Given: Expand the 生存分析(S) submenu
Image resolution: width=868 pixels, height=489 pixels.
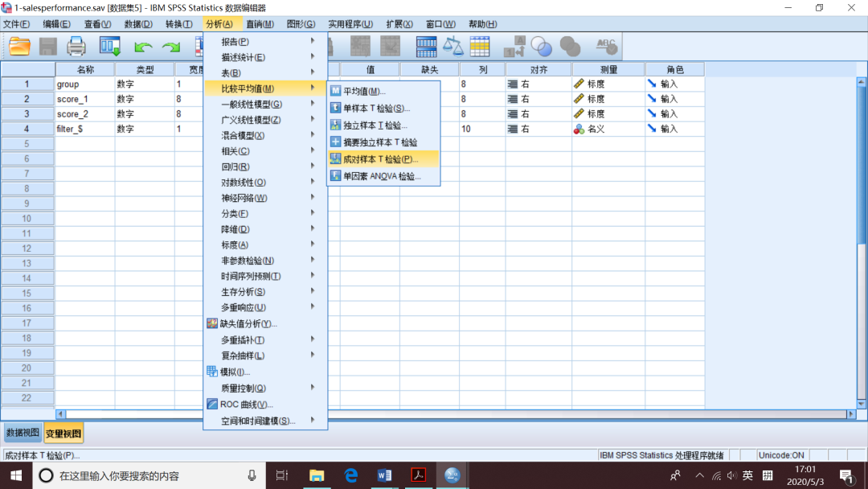Looking at the screenshot, I should [266, 292].
